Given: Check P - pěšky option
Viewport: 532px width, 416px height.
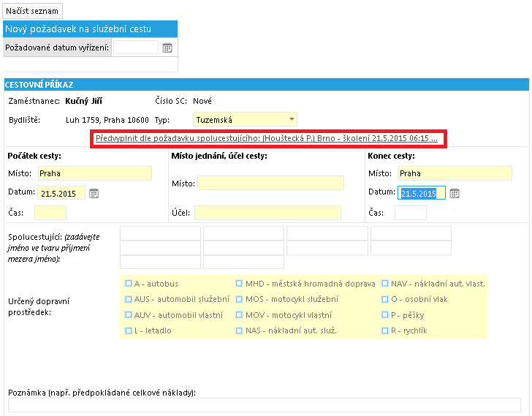Looking at the screenshot, I should click(384, 315).
